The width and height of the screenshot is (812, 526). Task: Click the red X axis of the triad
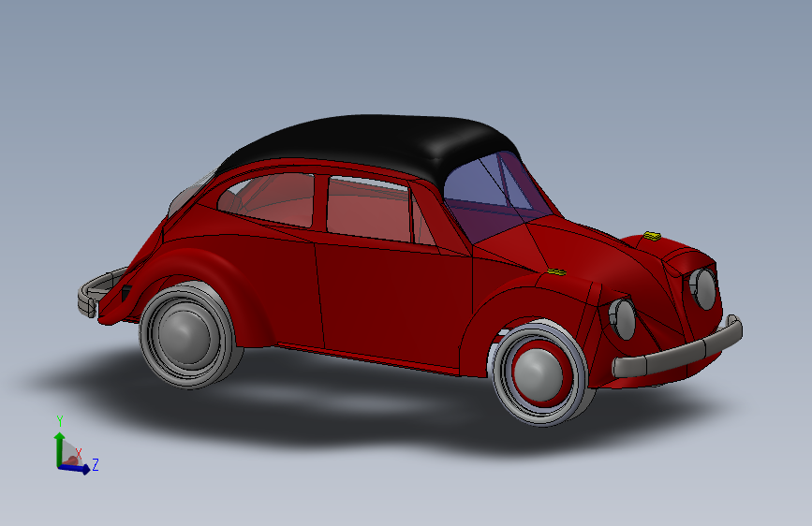pyautogui.click(x=72, y=460)
